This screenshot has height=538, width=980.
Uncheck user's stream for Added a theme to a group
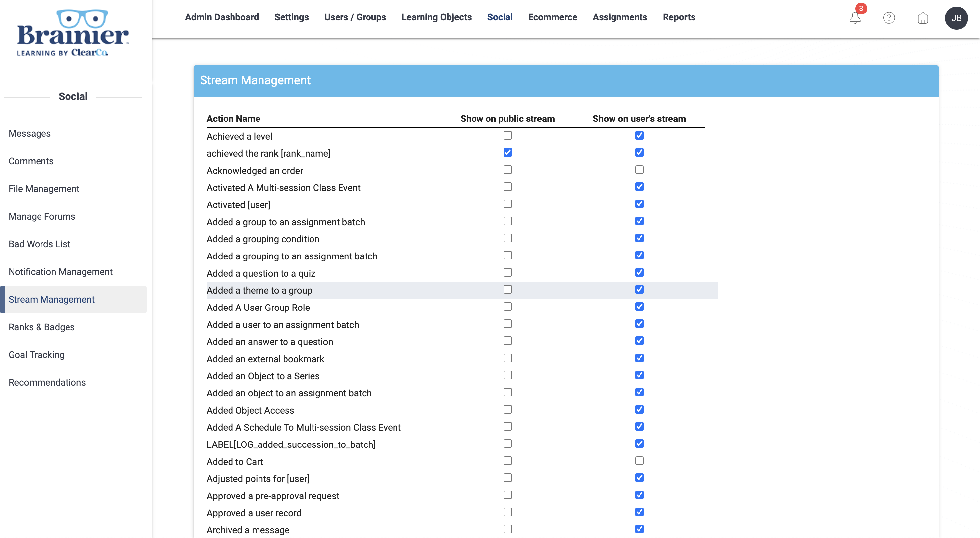639,289
